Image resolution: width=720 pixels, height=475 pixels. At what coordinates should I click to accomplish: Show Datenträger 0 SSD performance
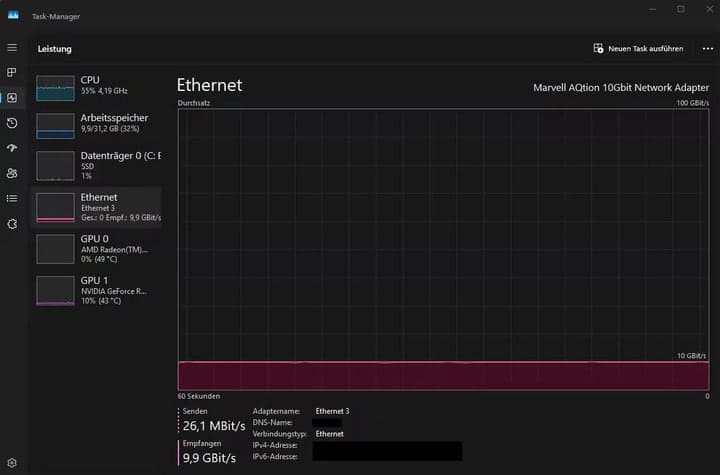[97, 165]
